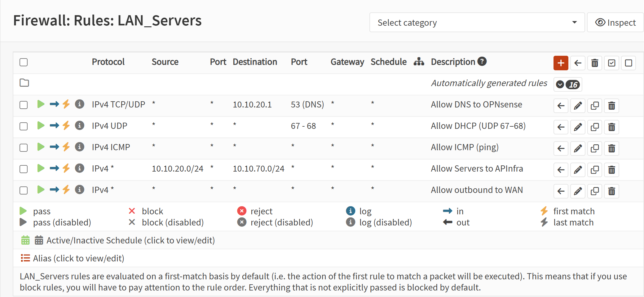Tick the select-all checkbox in the header

tap(24, 62)
